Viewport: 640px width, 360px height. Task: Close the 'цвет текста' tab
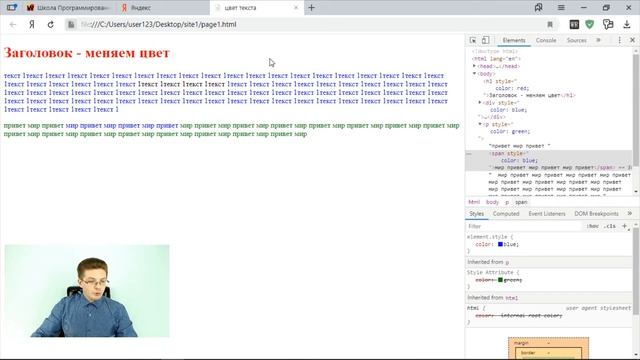(296, 8)
